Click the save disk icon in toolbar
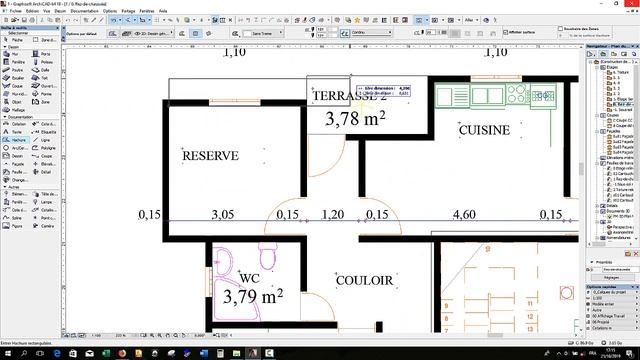 (x=24, y=20)
